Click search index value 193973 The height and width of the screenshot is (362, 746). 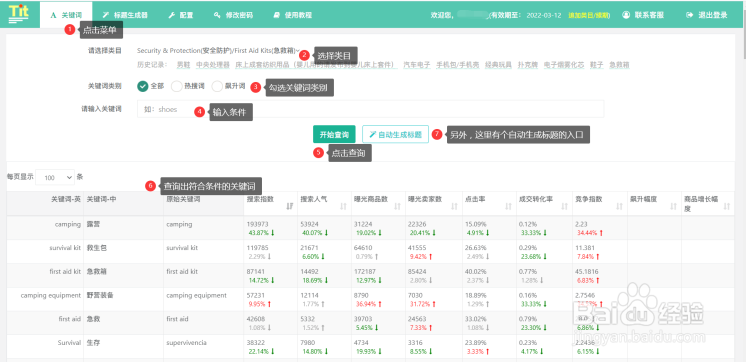coord(257,224)
